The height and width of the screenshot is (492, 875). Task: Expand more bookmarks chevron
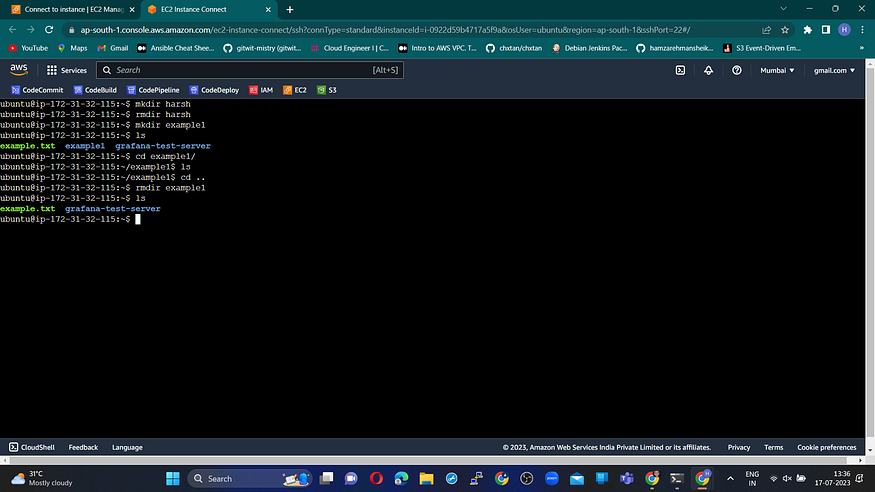click(x=862, y=48)
